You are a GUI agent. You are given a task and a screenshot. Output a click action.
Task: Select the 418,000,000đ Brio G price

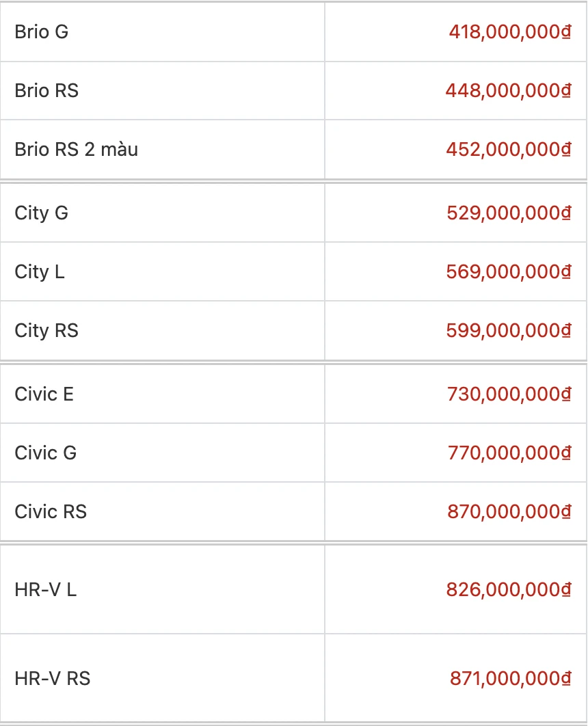click(x=509, y=32)
